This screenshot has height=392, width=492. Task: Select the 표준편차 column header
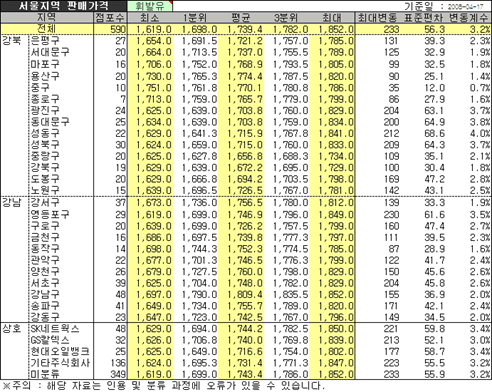[x=423, y=18]
